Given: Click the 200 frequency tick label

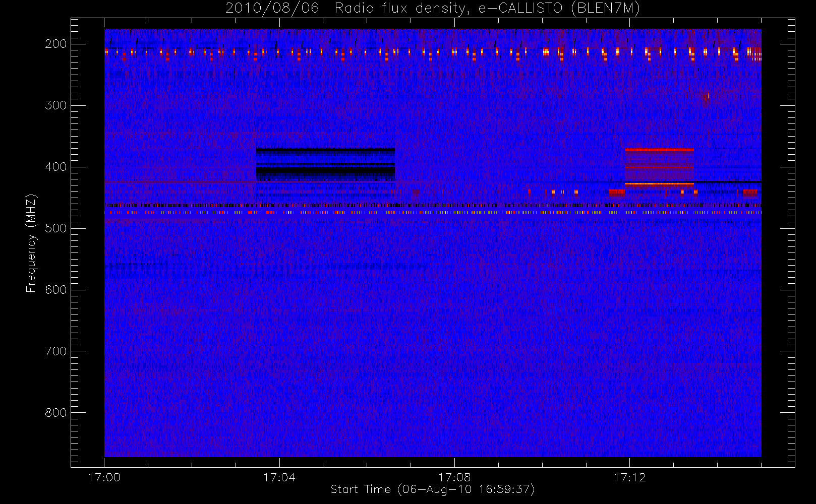Looking at the screenshot, I should click(55, 44).
